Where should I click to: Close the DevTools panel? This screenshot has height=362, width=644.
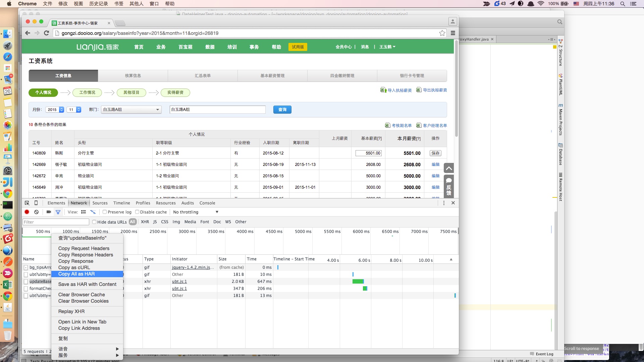[x=453, y=203]
